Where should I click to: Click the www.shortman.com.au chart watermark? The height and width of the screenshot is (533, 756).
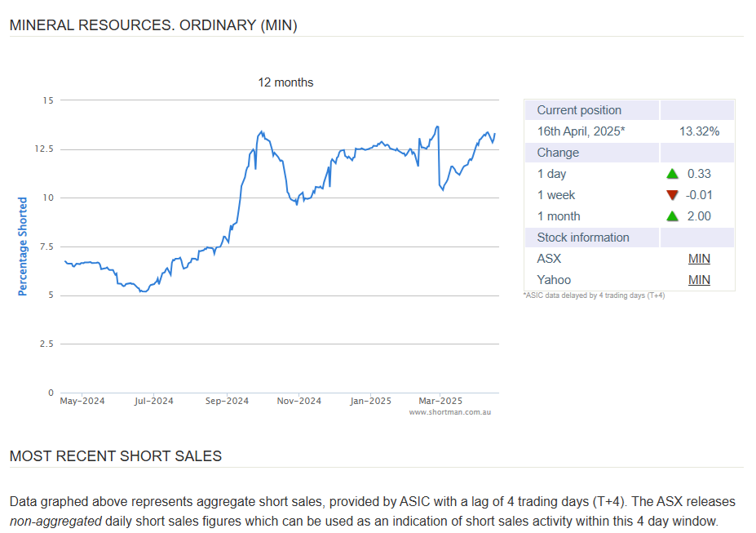pos(449,412)
